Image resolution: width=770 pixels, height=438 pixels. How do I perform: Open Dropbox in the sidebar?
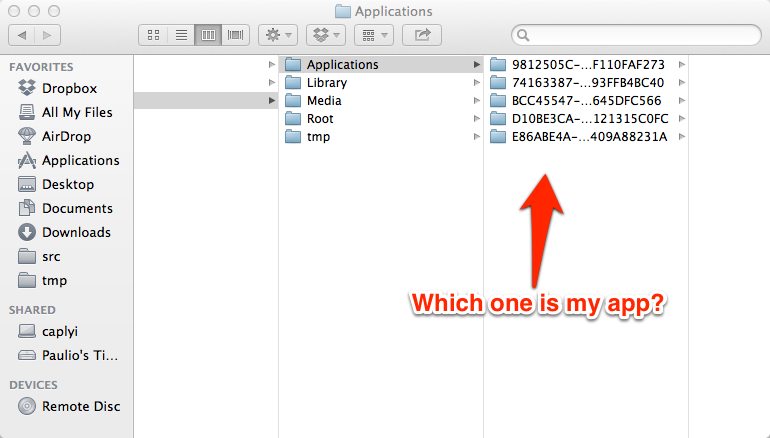(69, 88)
